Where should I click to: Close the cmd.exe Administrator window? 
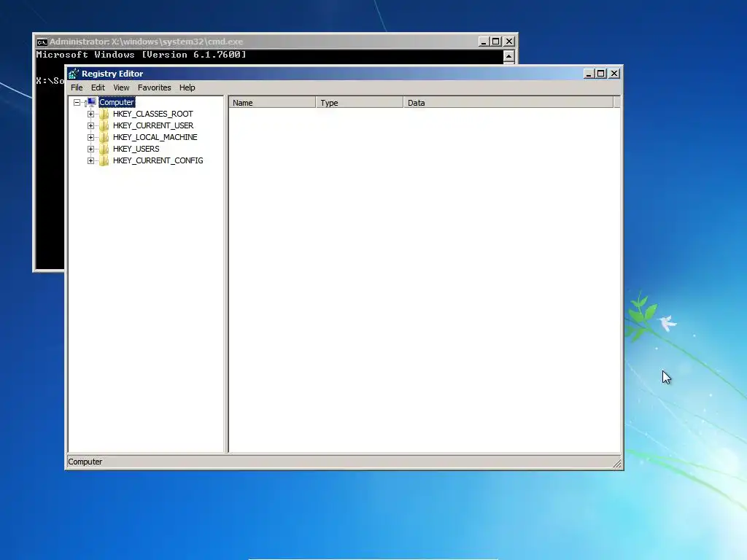(508, 42)
